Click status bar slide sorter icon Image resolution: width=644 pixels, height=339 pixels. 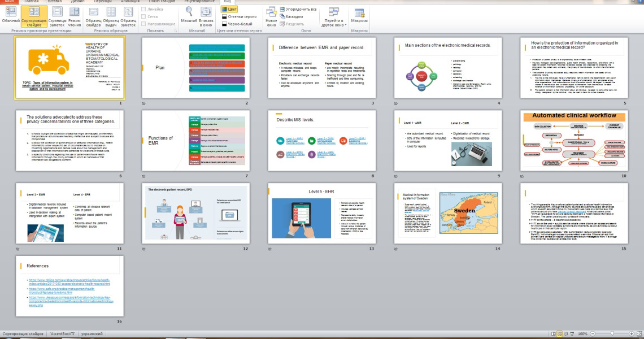pyautogui.click(x=559, y=334)
